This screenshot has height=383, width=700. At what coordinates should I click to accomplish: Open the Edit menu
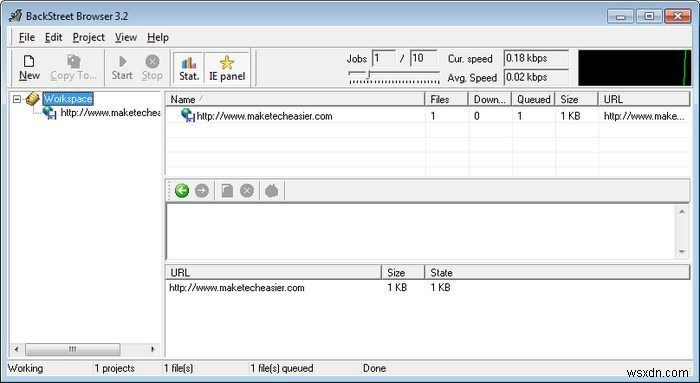tap(54, 37)
